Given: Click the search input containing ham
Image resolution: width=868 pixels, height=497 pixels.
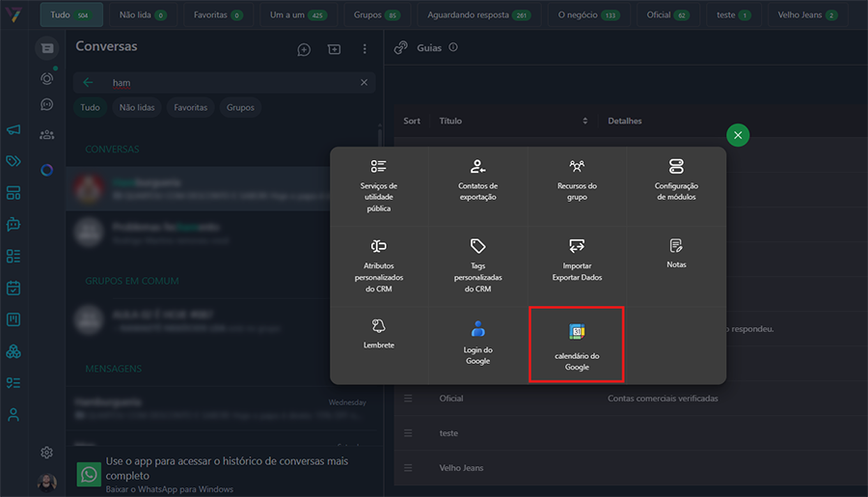Looking at the screenshot, I should tap(231, 83).
